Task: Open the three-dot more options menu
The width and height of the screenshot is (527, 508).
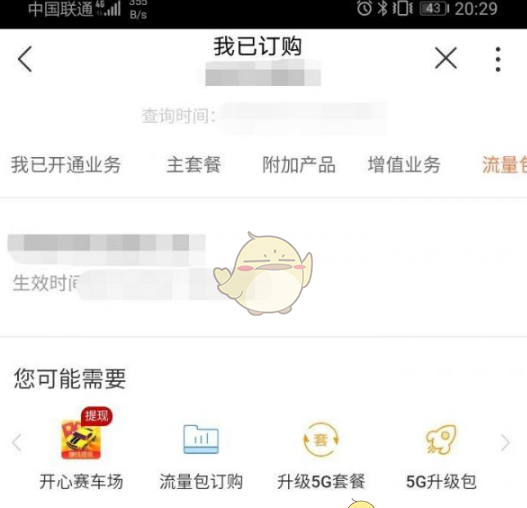Action: 498,59
